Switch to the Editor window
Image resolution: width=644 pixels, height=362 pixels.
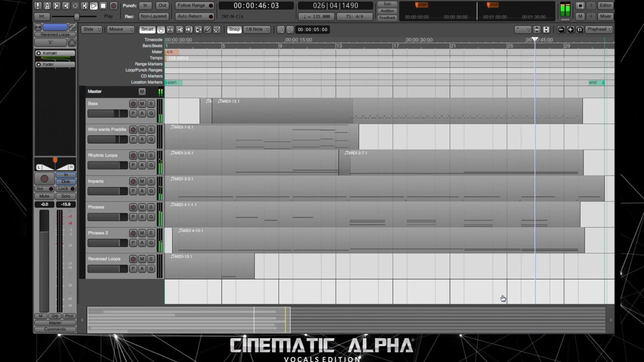[605, 5]
